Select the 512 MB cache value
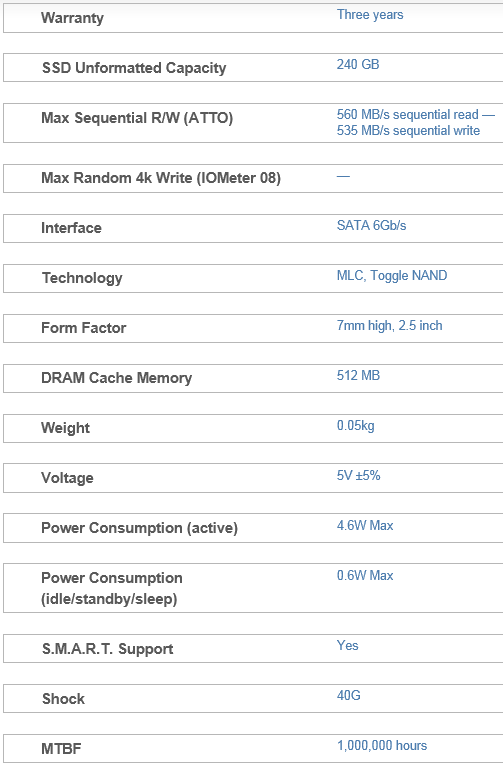 [x=358, y=376]
